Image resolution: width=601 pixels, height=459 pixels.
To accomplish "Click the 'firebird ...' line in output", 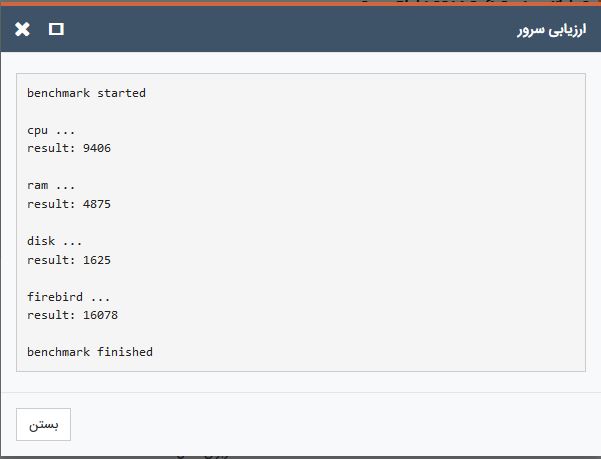I will click(x=68, y=297).
